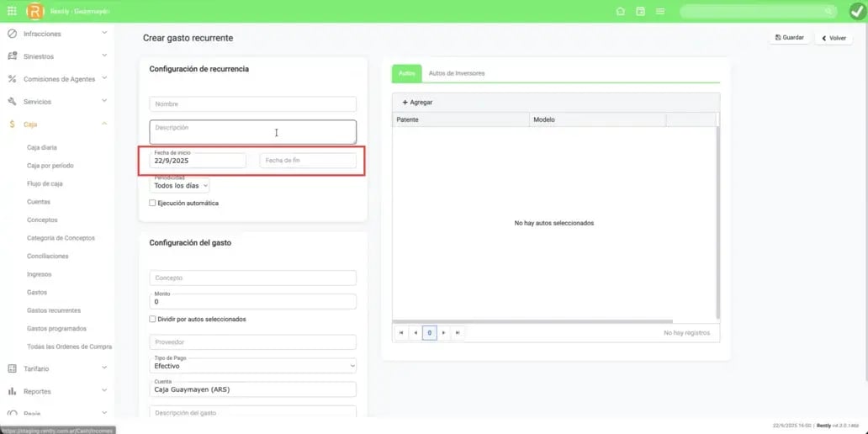Click the green checkmark status icon

[857, 11]
